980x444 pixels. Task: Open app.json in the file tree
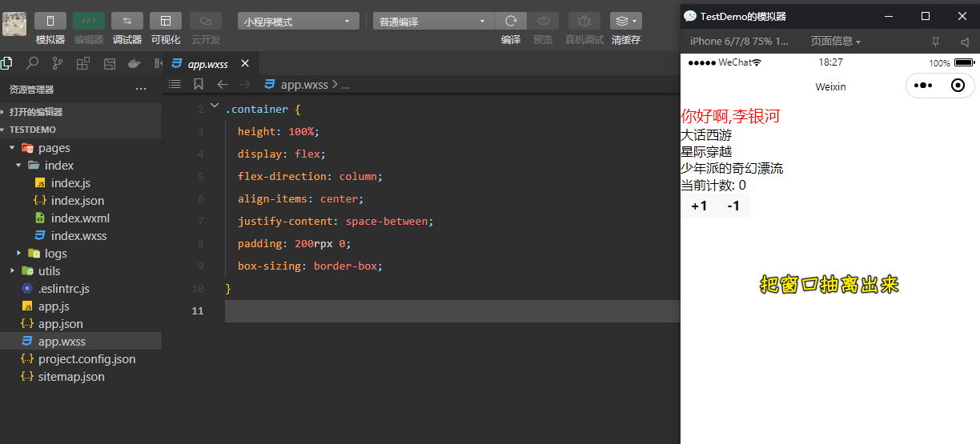[x=61, y=324]
